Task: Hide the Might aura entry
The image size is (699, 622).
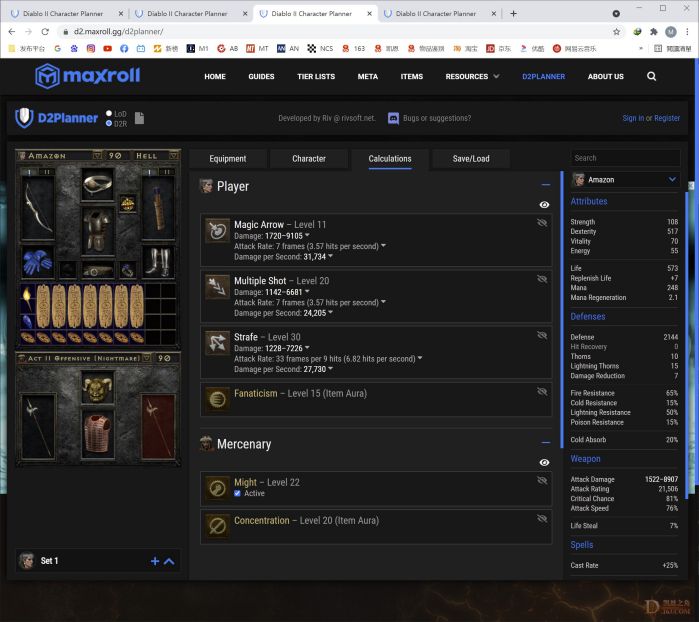Action: coord(542,480)
